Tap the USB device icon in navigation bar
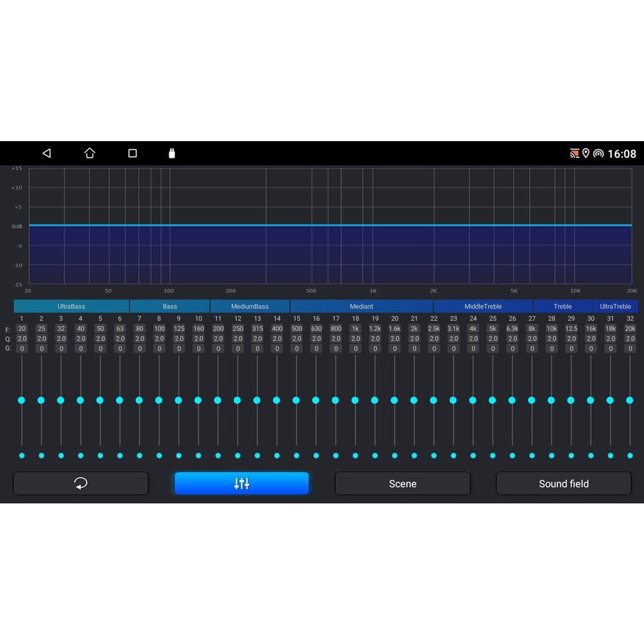The height and width of the screenshot is (644, 644). click(171, 153)
